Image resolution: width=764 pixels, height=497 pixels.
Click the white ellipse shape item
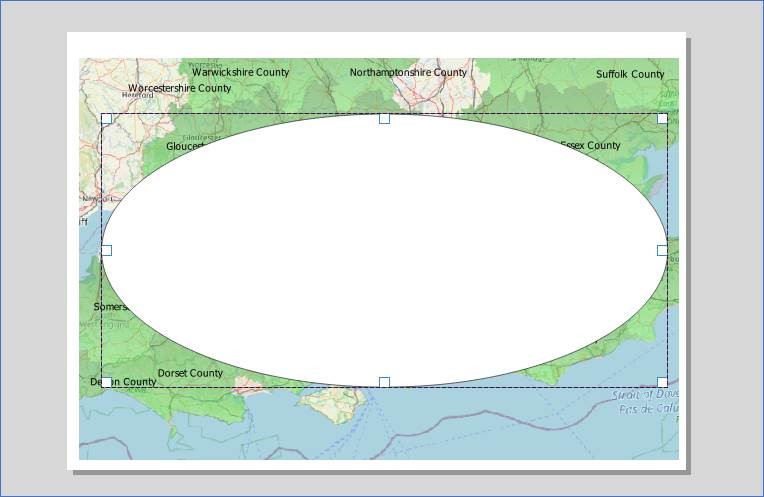coord(384,250)
